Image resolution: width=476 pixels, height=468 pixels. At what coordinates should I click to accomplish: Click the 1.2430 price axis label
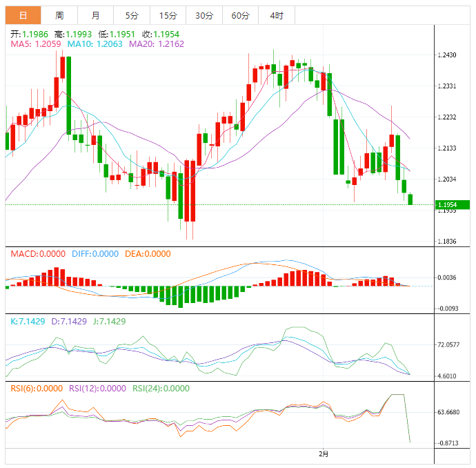446,55
